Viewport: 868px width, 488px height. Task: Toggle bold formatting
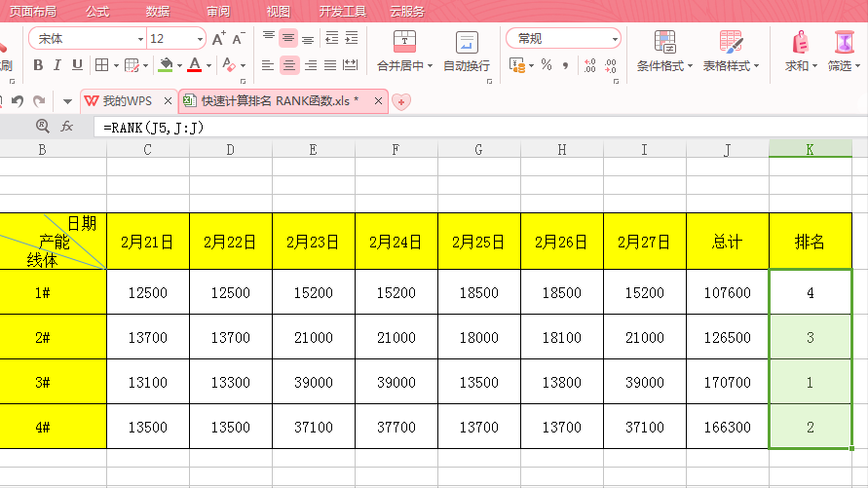(38, 65)
